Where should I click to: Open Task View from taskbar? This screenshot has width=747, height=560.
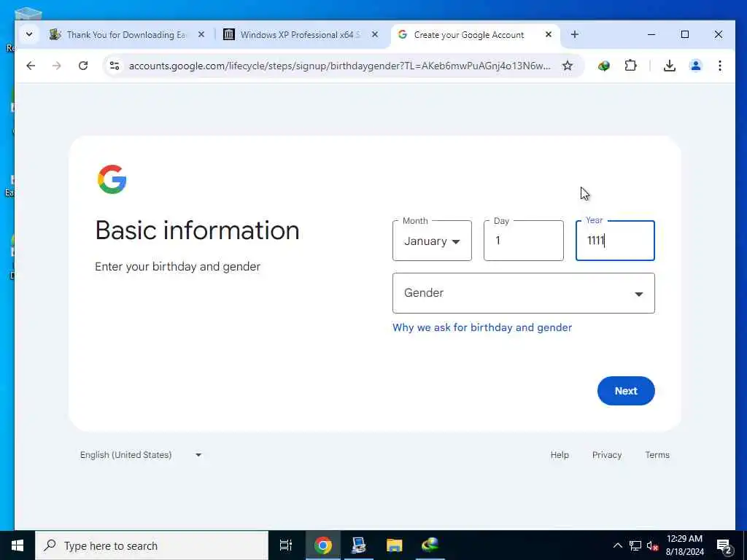click(286, 545)
